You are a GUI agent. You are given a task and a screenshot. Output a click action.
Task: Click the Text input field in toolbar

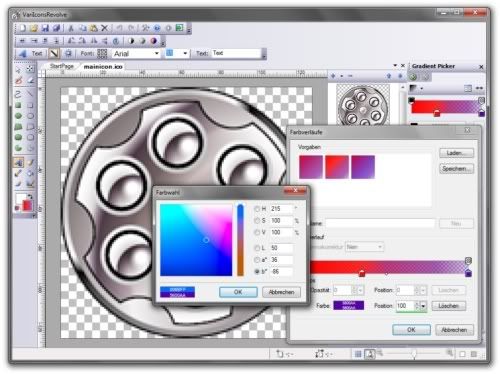point(236,53)
